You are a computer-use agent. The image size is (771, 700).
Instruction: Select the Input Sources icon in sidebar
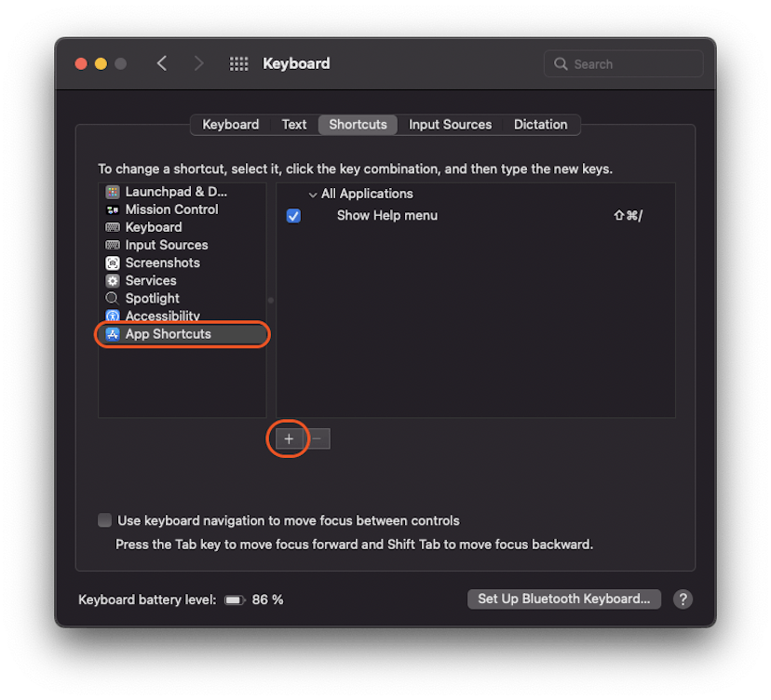coord(115,245)
